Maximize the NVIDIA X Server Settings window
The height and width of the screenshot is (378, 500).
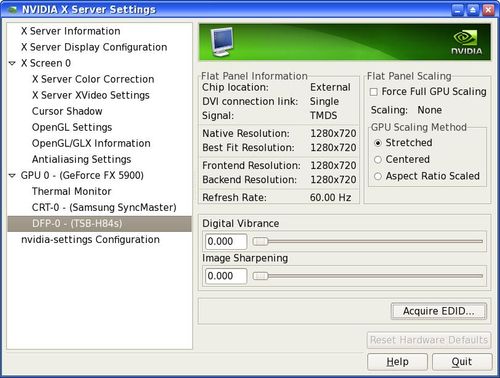click(473, 10)
